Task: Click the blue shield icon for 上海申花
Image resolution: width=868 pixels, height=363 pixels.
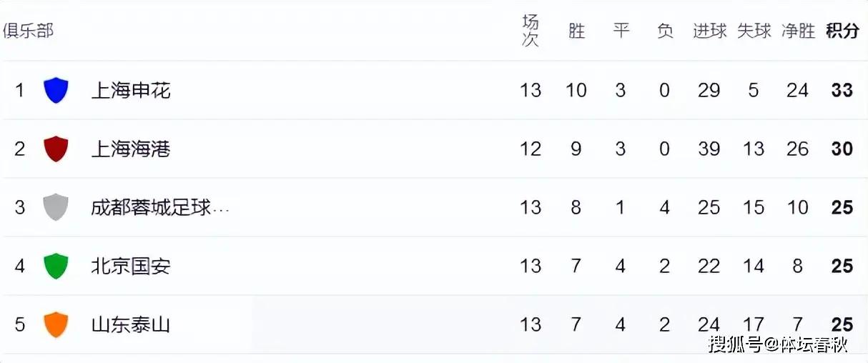Action: click(x=56, y=91)
